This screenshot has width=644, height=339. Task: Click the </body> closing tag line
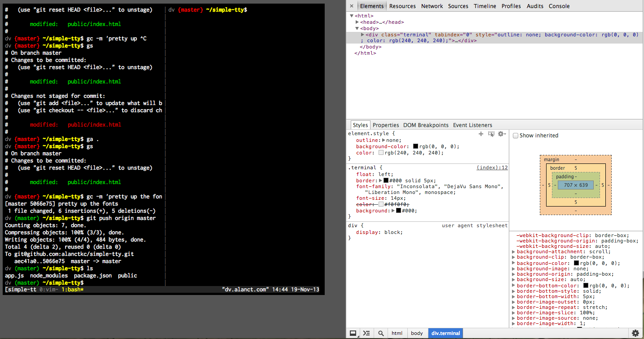371,47
